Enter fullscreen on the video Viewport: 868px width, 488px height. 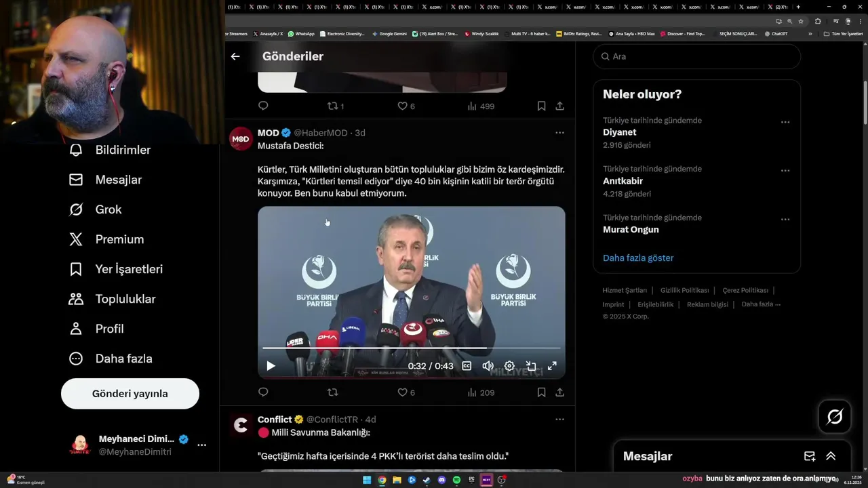pyautogui.click(x=552, y=366)
